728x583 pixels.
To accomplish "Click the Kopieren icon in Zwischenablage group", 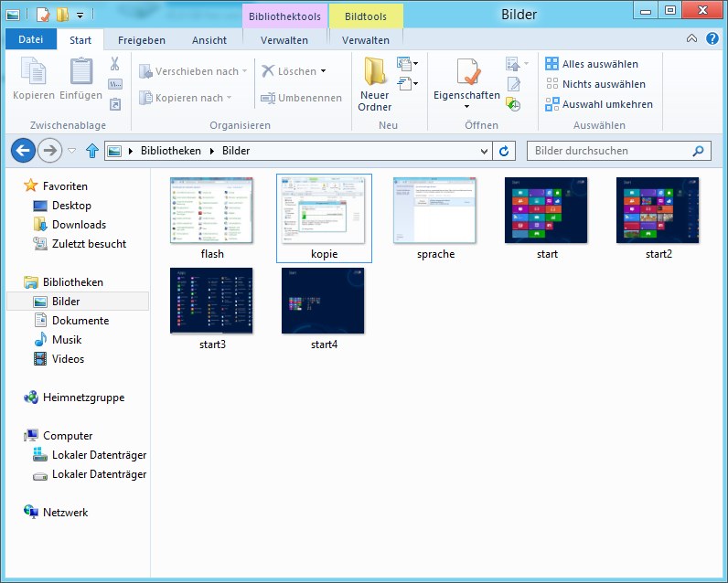I will pos(34,70).
